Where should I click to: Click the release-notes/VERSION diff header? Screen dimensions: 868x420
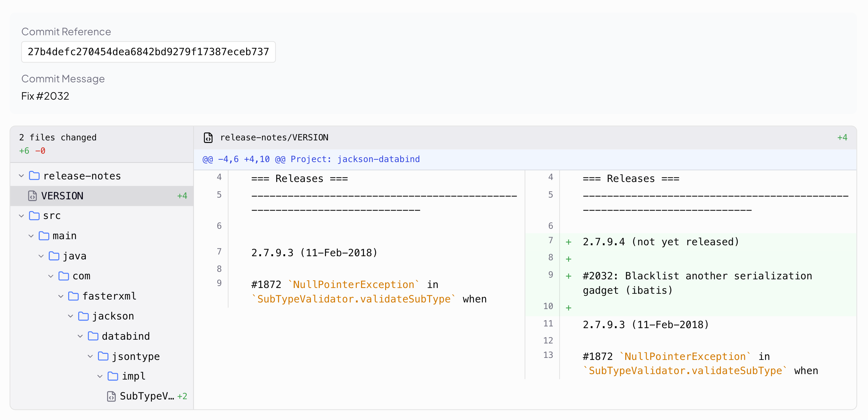[274, 137]
